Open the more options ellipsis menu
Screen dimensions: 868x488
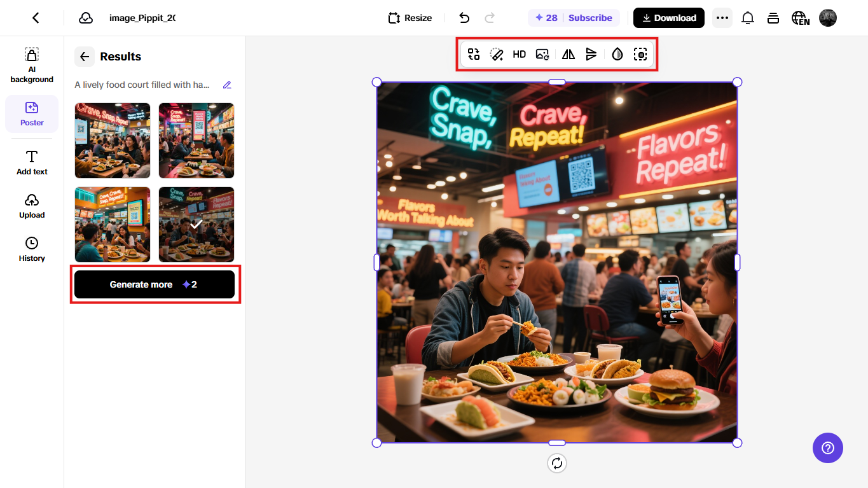722,18
